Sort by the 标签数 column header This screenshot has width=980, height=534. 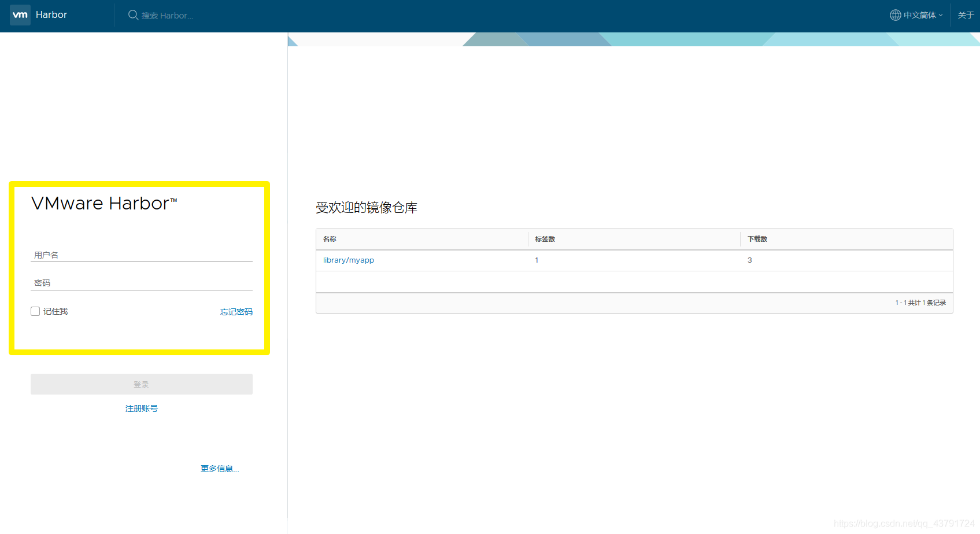(545, 239)
